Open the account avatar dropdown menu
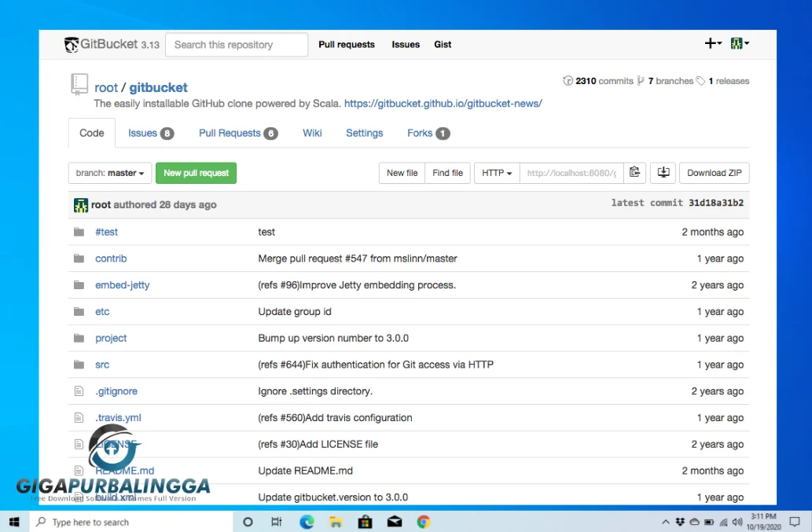This screenshot has width=812, height=532. point(737,44)
